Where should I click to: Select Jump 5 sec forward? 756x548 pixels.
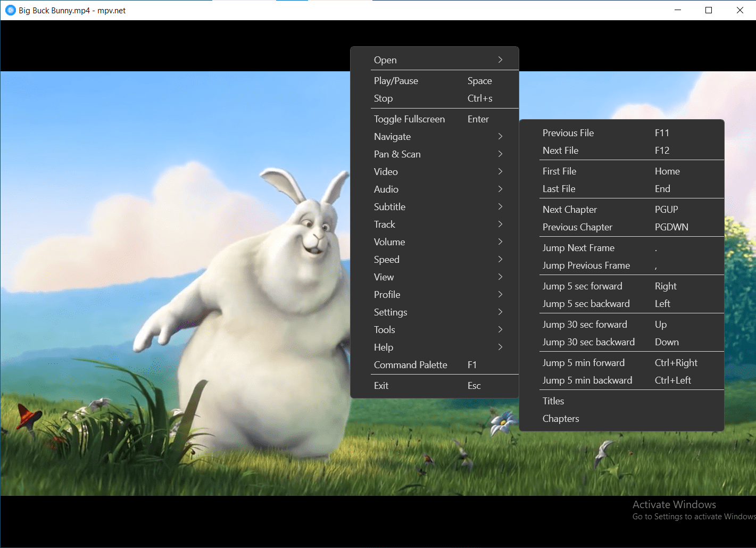pyautogui.click(x=622, y=286)
